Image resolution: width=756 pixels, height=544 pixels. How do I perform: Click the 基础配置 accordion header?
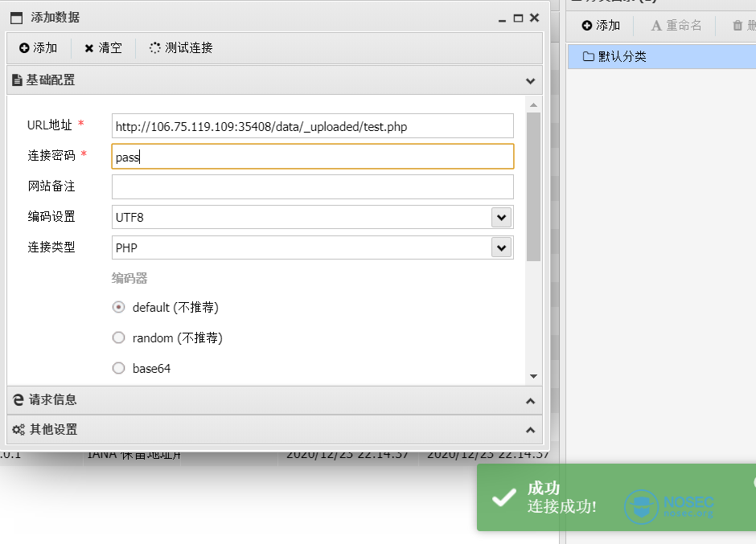point(274,80)
